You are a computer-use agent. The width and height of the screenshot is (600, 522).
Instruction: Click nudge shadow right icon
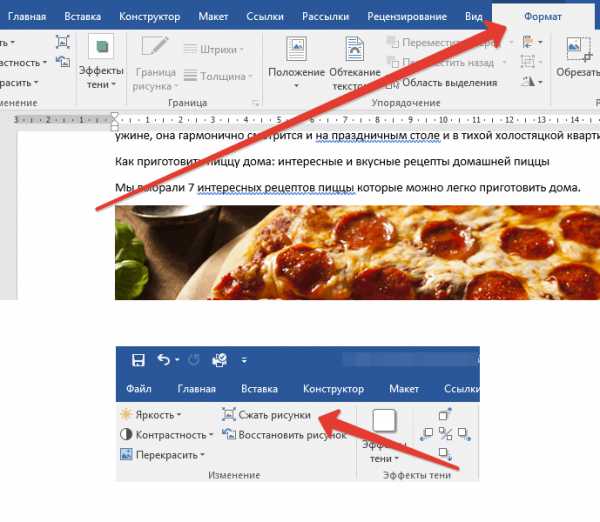464,434
